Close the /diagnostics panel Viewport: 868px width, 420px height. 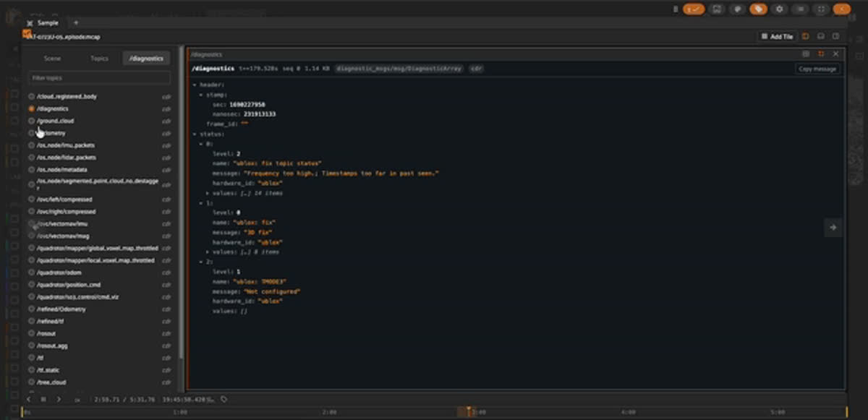[835, 54]
